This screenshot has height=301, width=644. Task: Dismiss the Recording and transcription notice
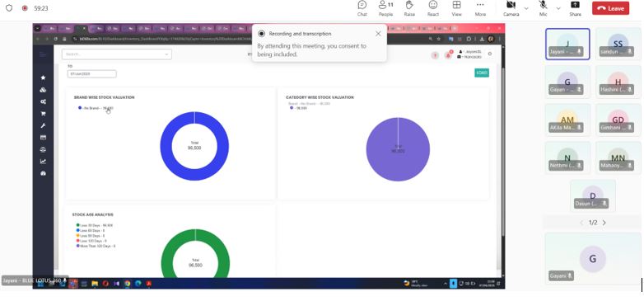378,34
